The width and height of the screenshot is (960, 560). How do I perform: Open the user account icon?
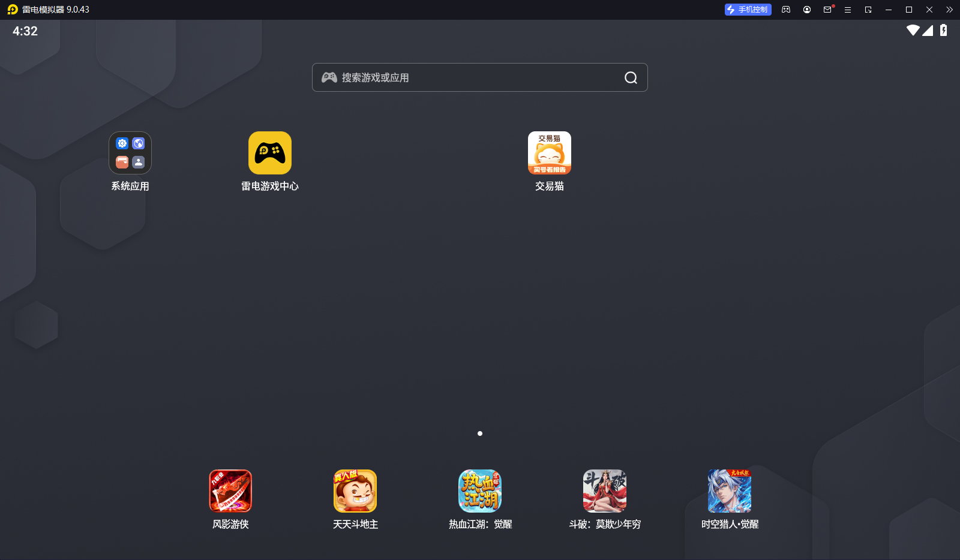click(807, 10)
